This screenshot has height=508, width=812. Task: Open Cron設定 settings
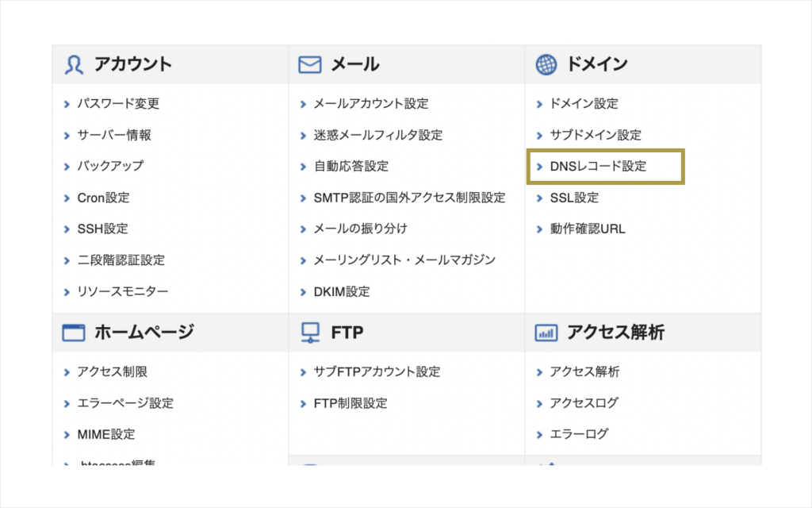tap(104, 198)
